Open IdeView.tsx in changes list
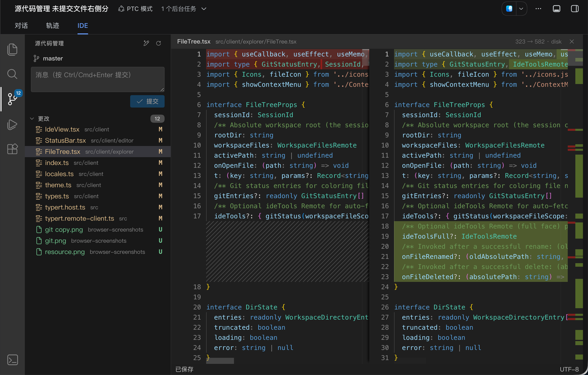 click(98, 129)
